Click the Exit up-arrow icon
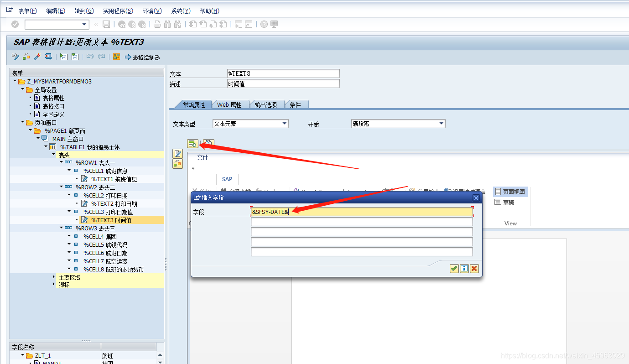Screen dimensions: 629x364 [132, 25]
